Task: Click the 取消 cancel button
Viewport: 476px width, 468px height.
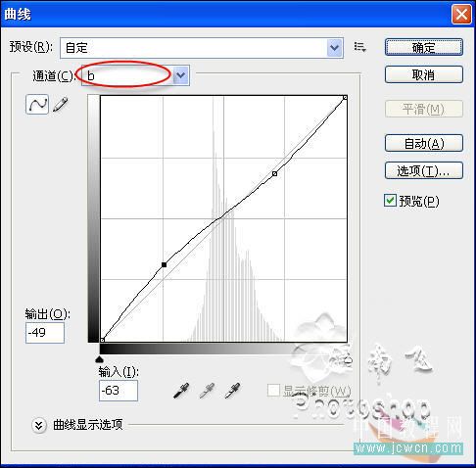Action: point(424,74)
